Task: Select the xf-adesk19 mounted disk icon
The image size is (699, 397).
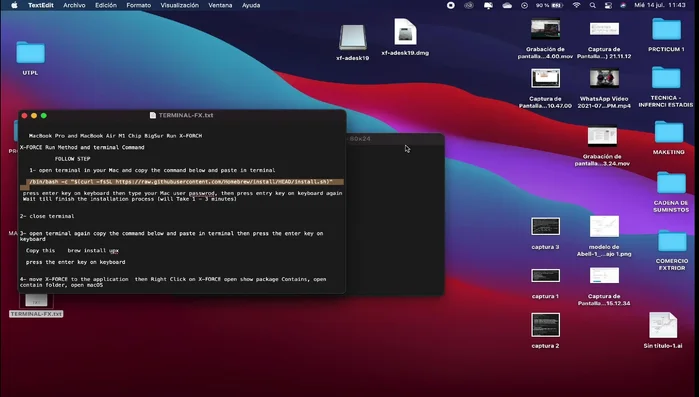Action: [x=353, y=37]
